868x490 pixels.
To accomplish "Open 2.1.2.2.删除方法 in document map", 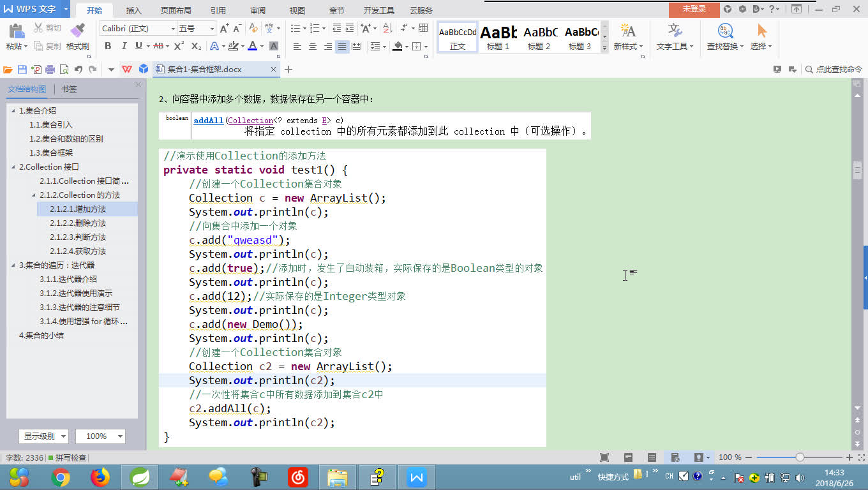I will (78, 223).
